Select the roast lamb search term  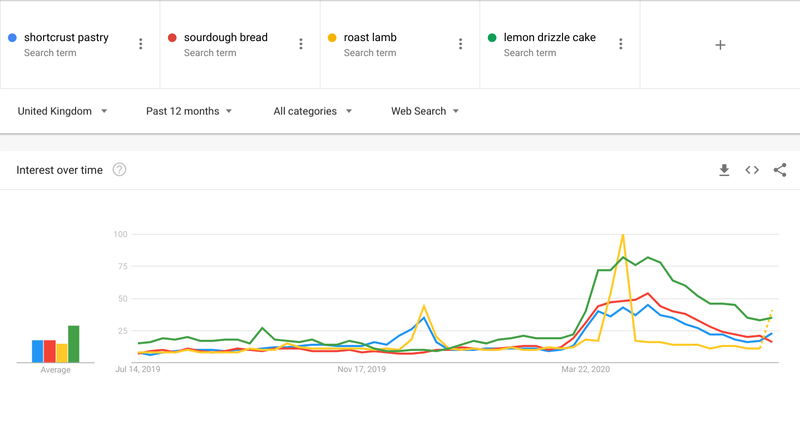point(370,37)
